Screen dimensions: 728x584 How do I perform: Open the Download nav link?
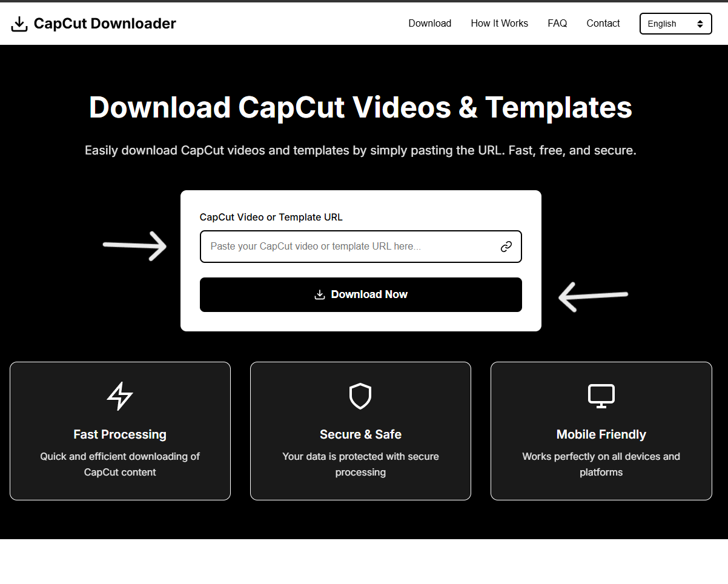tap(430, 24)
